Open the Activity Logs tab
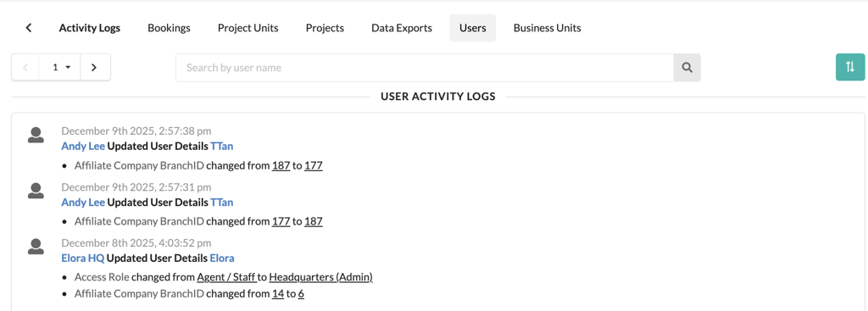This screenshot has height=311, width=868. coord(90,28)
